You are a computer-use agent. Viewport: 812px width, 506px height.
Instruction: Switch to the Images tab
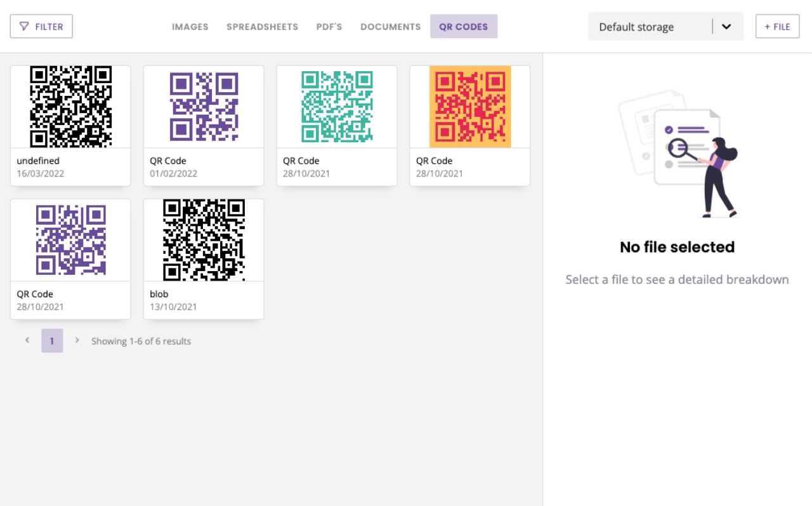tap(190, 27)
